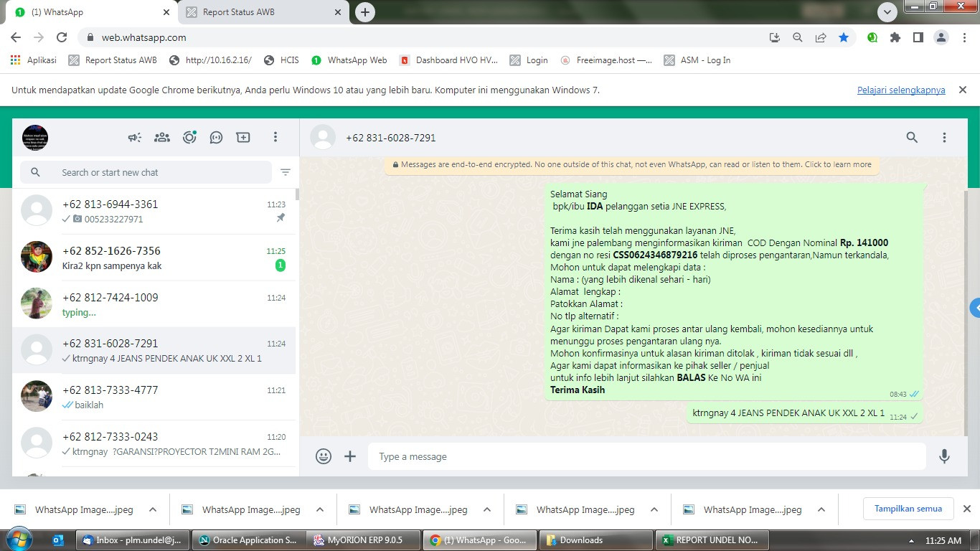980x551 pixels.
Task: Open MyORION ERP 9.0.5 taskbar item
Action: pos(364,540)
